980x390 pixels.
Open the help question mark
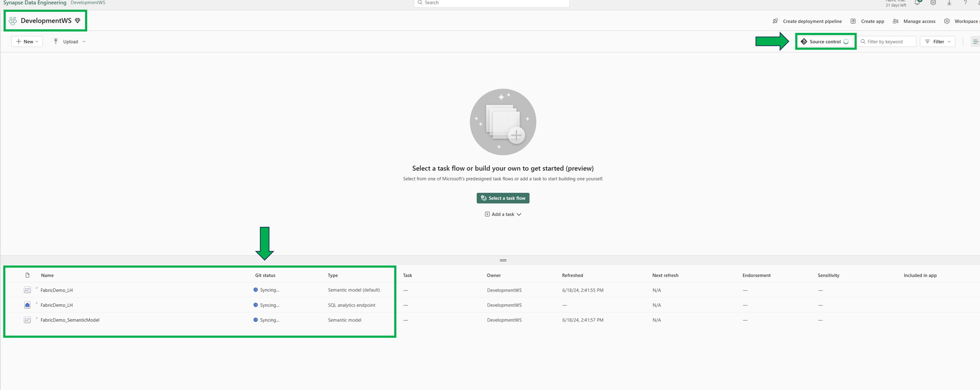pyautogui.click(x=965, y=3)
